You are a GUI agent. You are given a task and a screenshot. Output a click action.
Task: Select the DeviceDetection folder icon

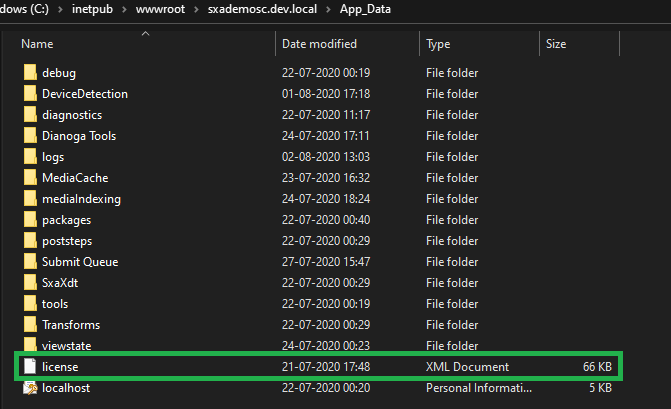29,94
